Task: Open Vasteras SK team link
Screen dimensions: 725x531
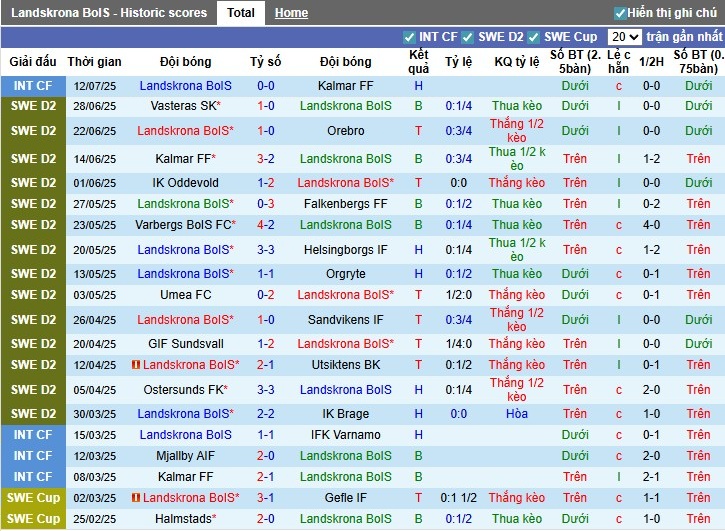Action: [x=184, y=106]
